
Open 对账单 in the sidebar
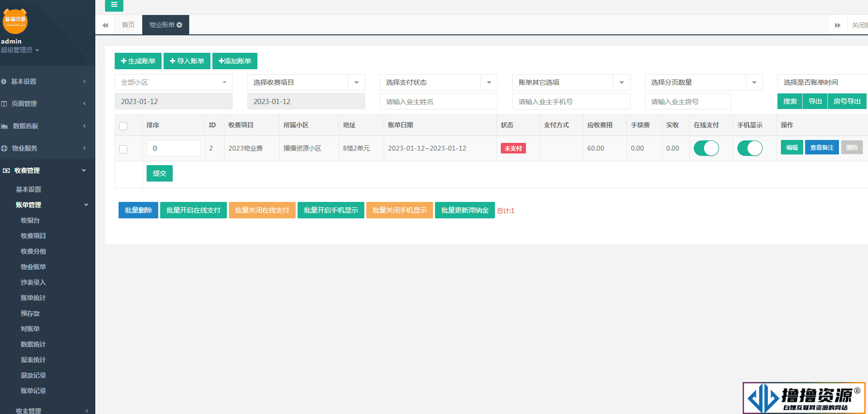[30, 329]
